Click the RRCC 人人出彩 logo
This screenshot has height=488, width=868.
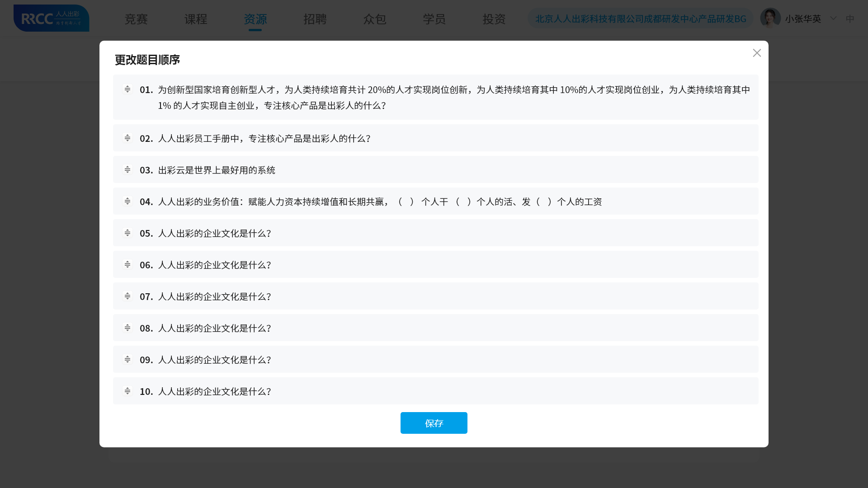52,18
